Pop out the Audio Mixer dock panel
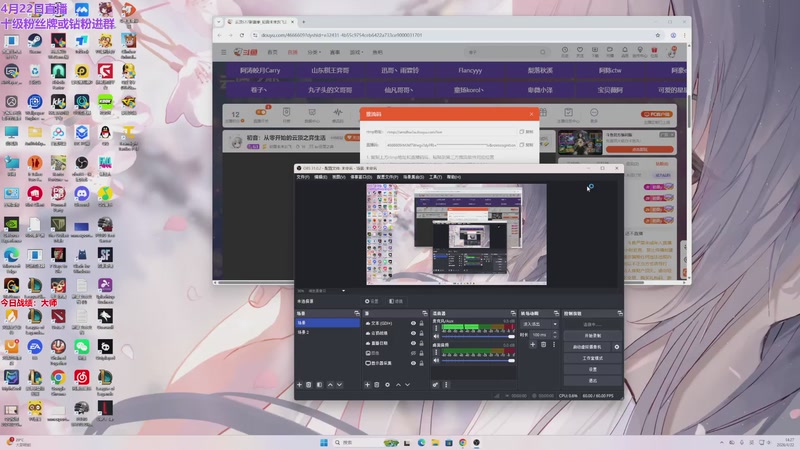 click(513, 313)
